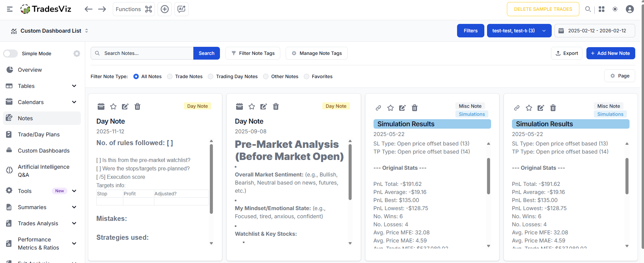Screen dimensions: 644x263
Task: Open the user account avatar
Action: 630,9
